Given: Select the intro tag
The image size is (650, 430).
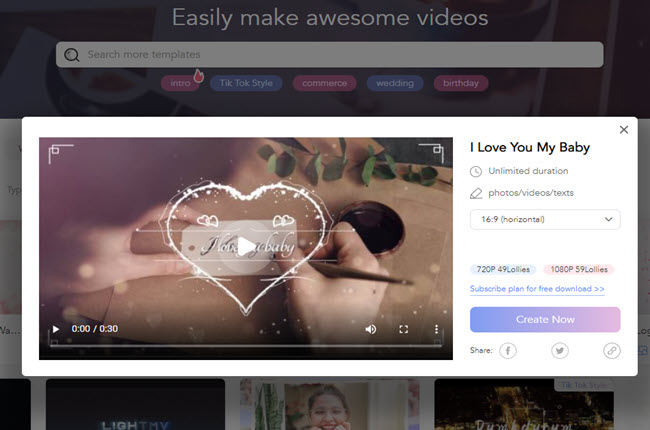Looking at the screenshot, I should click(x=180, y=83).
